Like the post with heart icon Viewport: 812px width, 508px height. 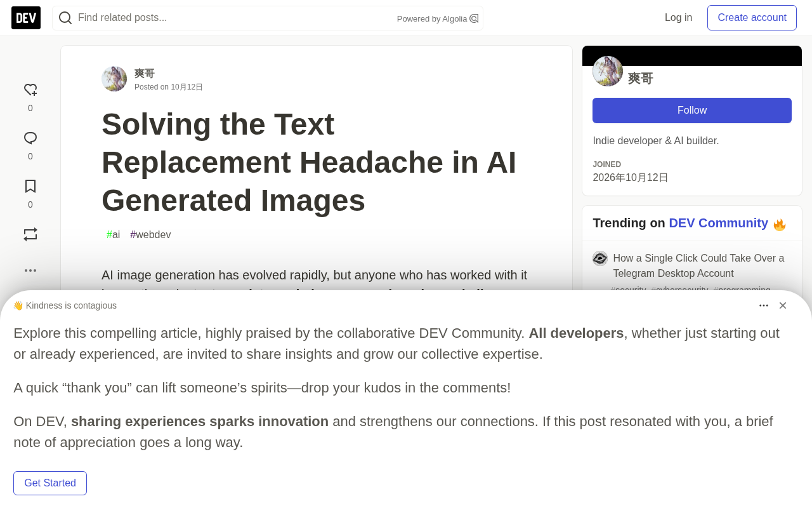pos(30,90)
